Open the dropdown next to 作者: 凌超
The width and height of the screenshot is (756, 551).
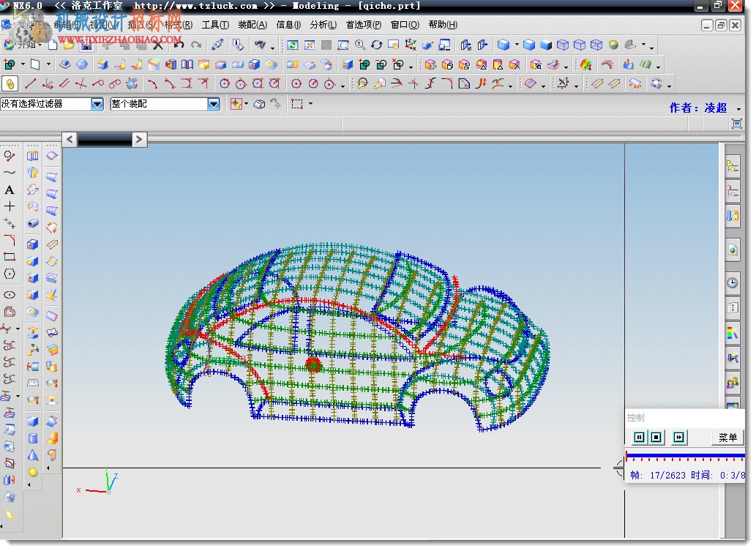[738, 109]
